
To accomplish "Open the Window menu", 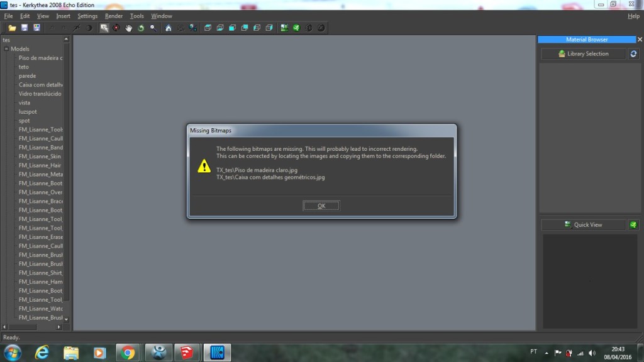I will pyautogui.click(x=162, y=16).
